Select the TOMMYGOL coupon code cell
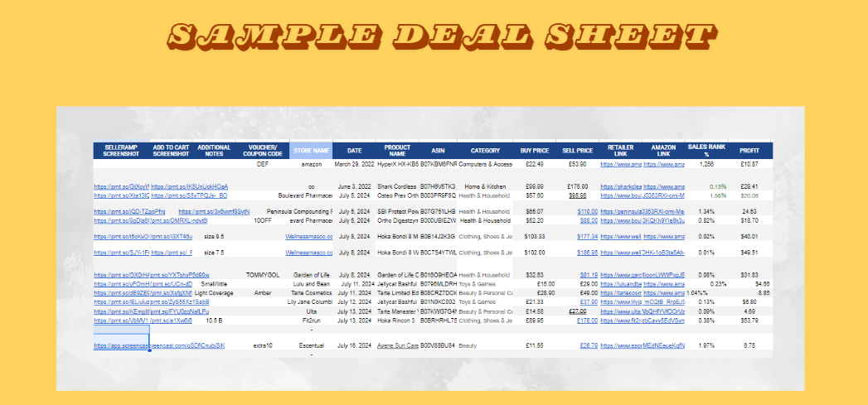Screen dimensions: 868x405 (x=263, y=275)
